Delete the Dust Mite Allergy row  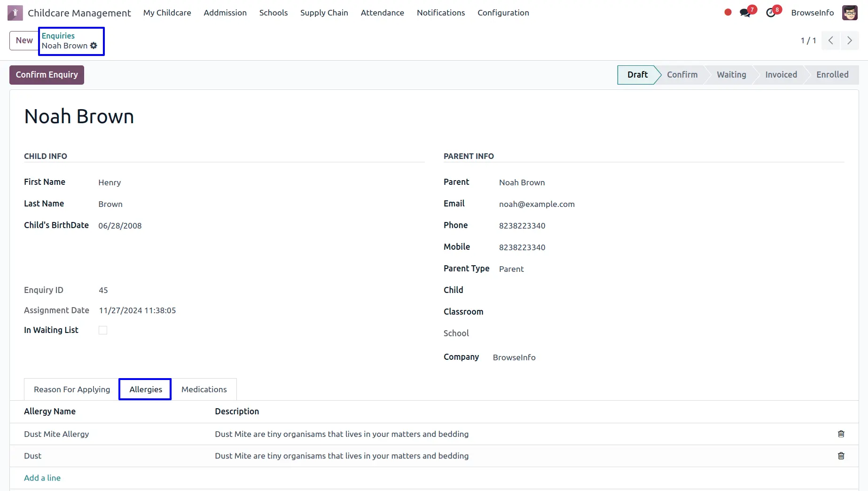[x=841, y=434]
